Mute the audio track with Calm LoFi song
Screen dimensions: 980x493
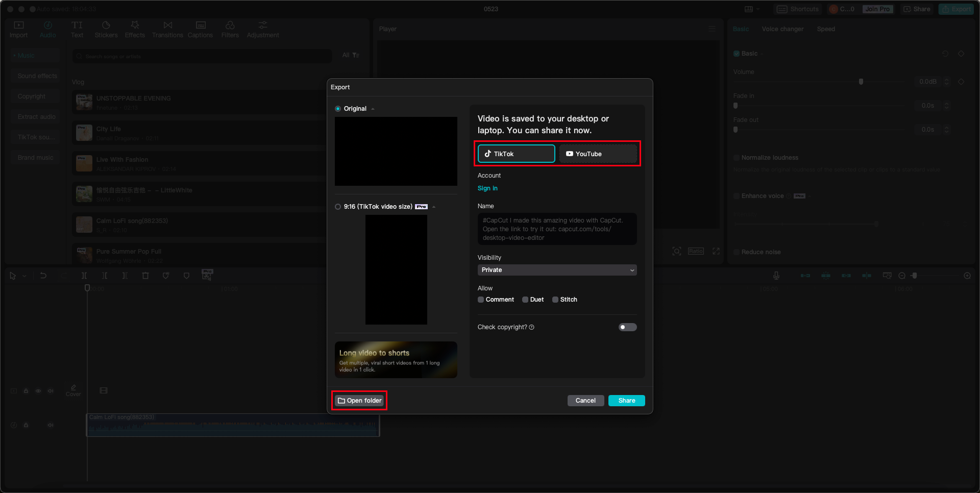click(x=51, y=425)
